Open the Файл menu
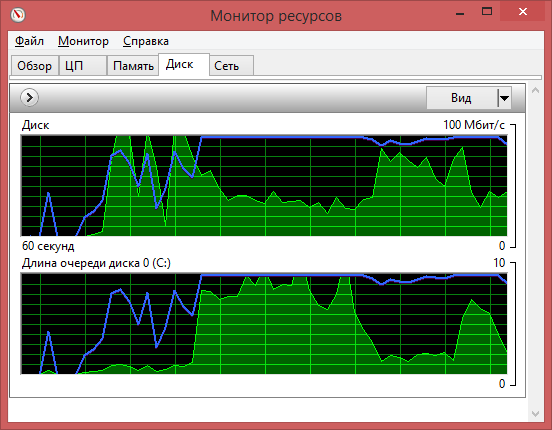552x430 pixels. [x=29, y=41]
